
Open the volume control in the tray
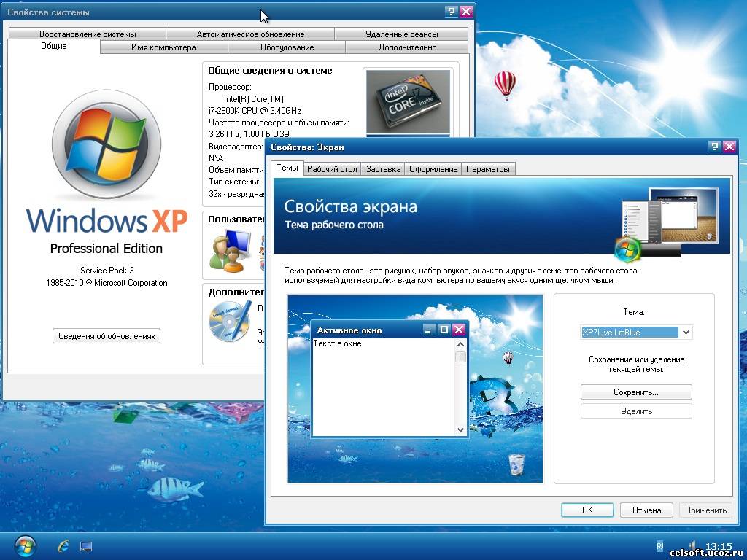[x=693, y=545]
